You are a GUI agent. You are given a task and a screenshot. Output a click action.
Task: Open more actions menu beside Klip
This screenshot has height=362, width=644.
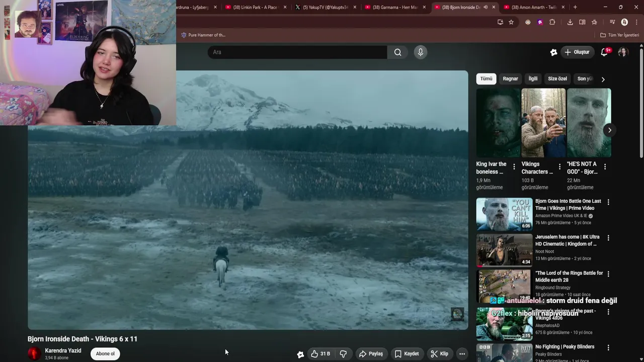462,354
